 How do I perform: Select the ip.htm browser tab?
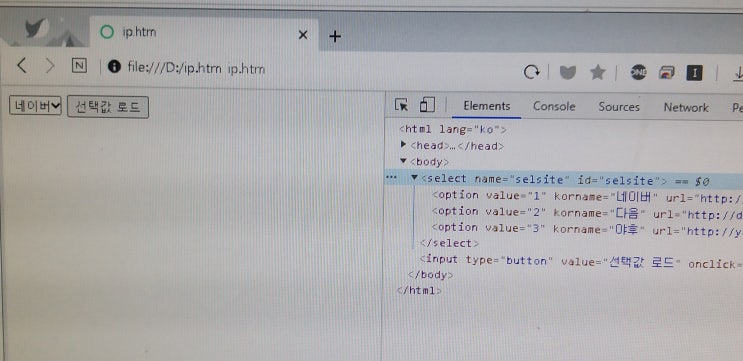204,34
